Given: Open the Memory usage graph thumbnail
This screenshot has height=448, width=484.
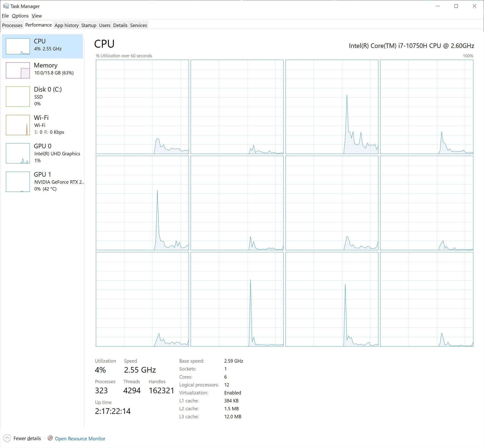Looking at the screenshot, I should pos(18,70).
